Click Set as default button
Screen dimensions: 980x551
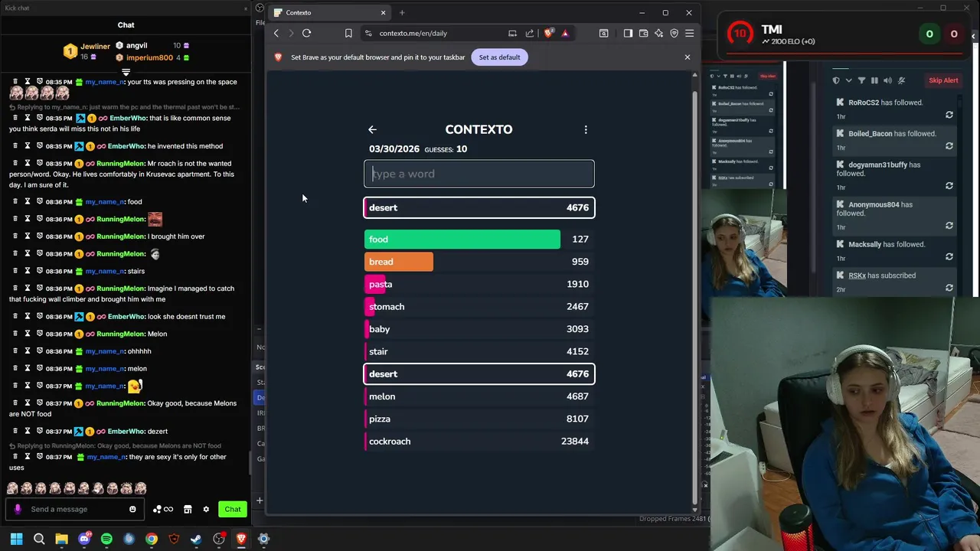tap(499, 57)
